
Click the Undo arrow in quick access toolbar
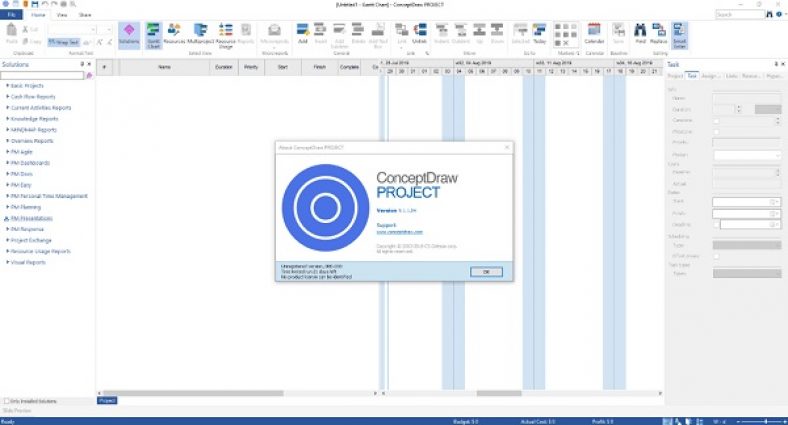point(45,4)
